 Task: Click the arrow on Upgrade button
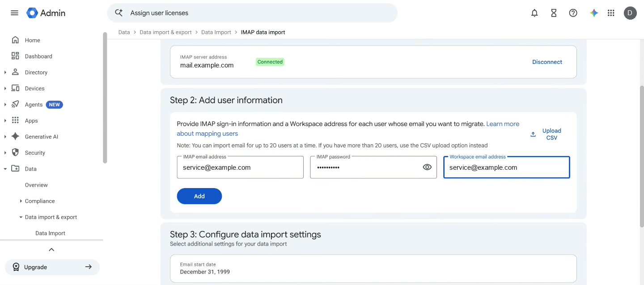[x=89, y=267]
